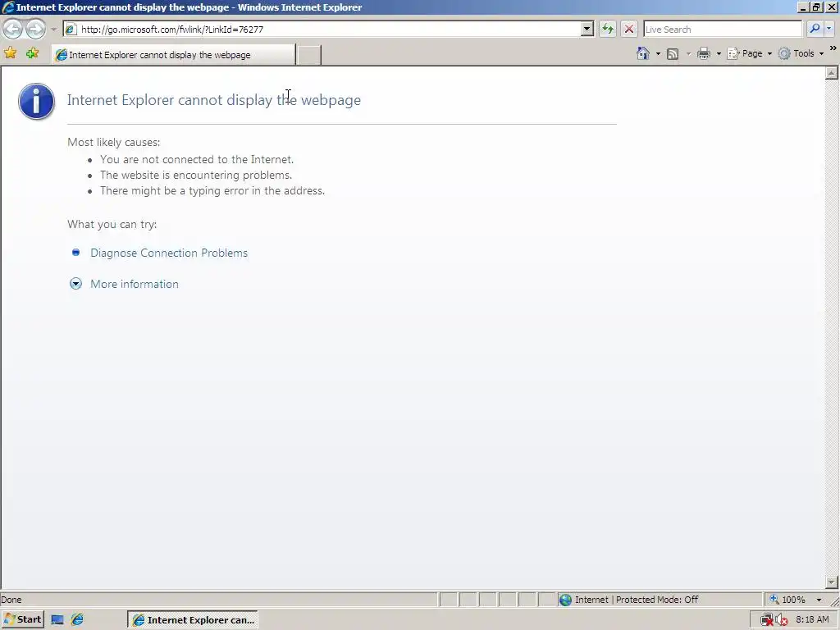
Task: Open a new blank tab
Action: click(308, 55)
